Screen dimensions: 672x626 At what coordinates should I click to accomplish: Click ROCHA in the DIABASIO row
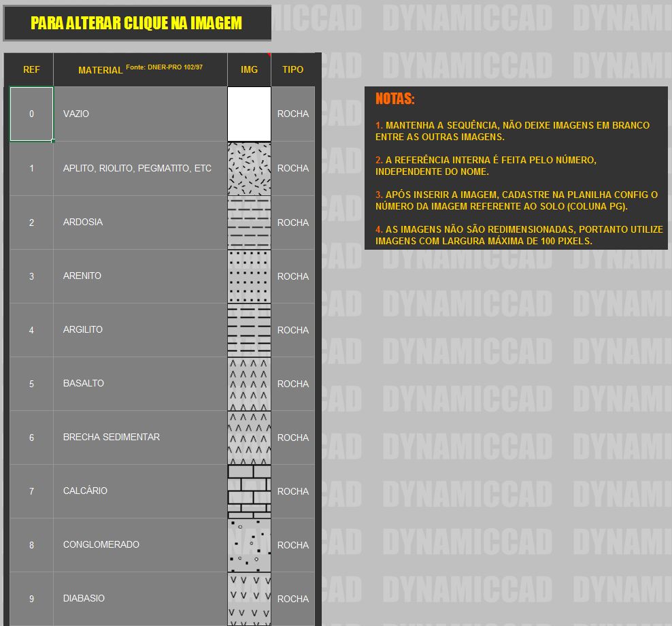292,599
